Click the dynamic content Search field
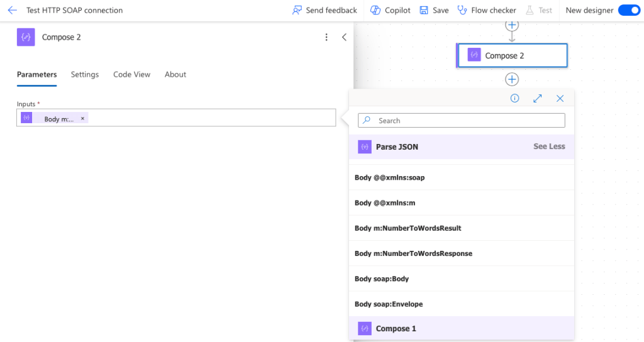The width and height of the screenshot is (644, 342). pos(465,121)
